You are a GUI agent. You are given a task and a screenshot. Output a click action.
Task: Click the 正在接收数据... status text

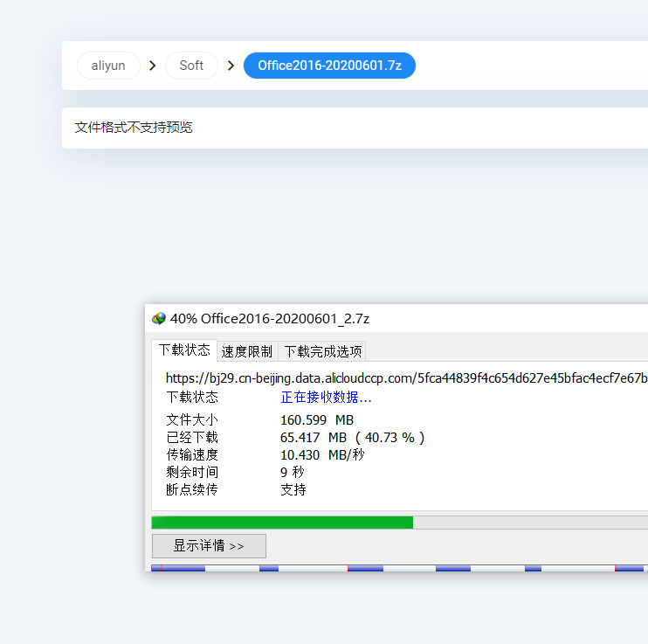pos(326,397)
